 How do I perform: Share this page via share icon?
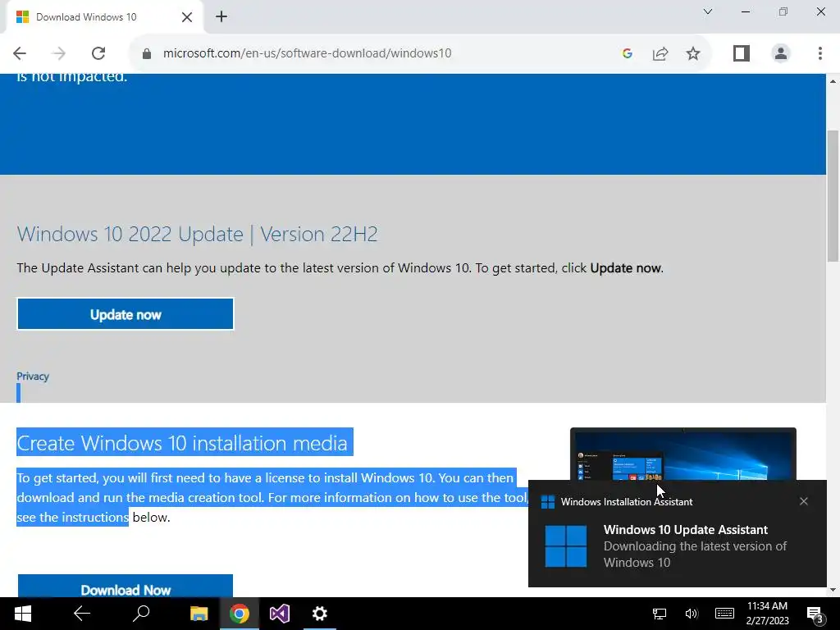pos(660,53)
